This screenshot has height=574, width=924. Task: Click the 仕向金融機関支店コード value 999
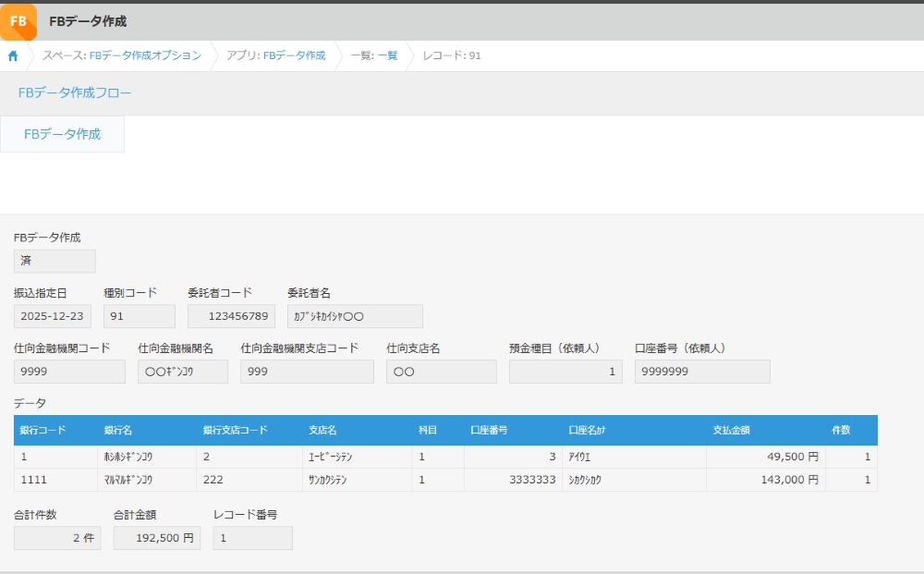[x=307, y=372]
